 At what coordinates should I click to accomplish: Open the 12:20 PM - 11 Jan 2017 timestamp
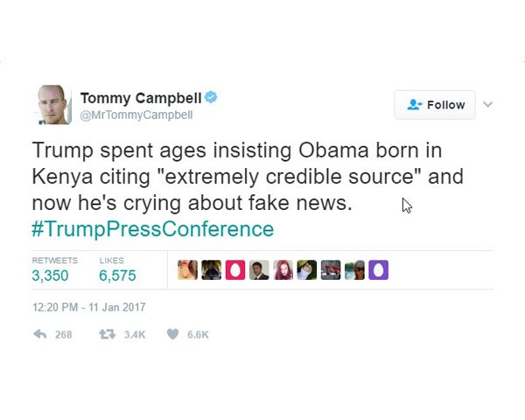tap(88, 307)
